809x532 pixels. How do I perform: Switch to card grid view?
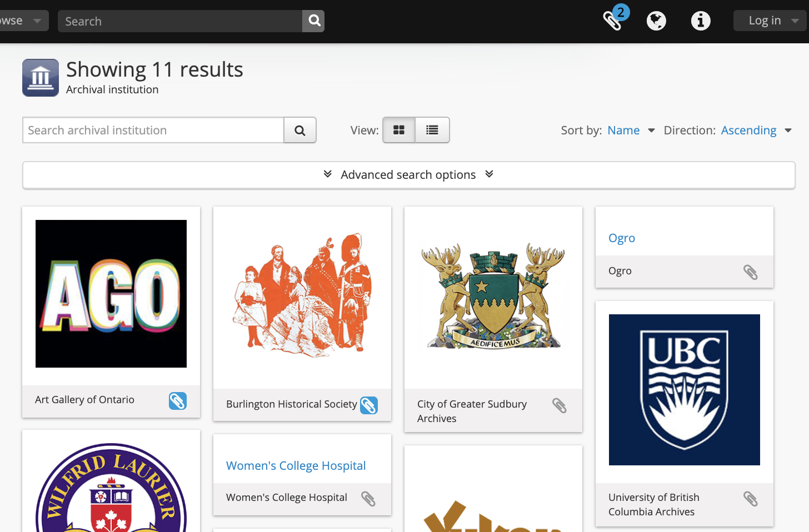coord(399,131)
